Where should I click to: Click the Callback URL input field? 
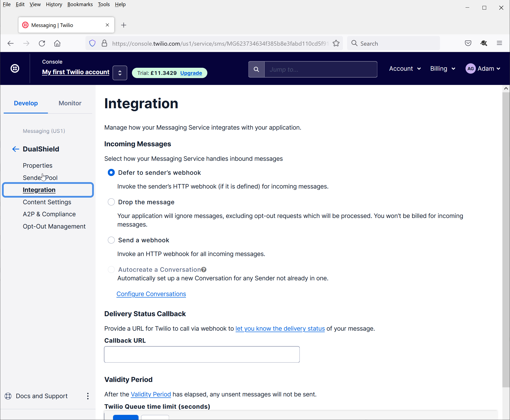[x=202, y=354]
